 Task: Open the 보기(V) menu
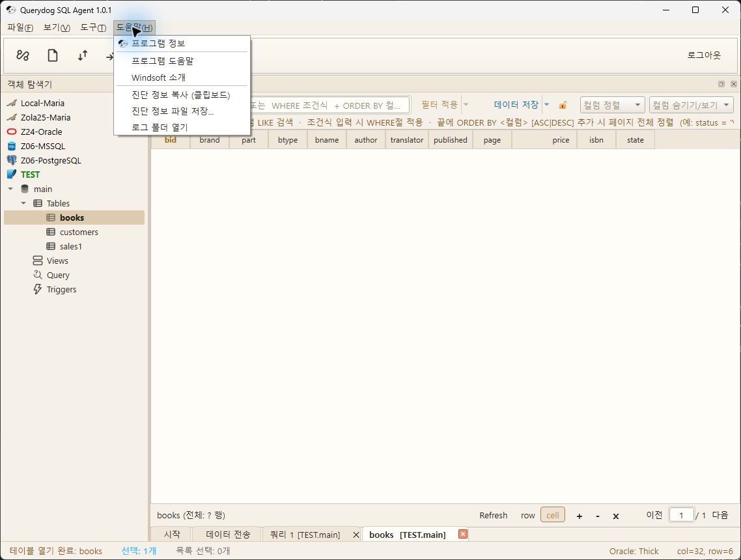click(57, 27)
